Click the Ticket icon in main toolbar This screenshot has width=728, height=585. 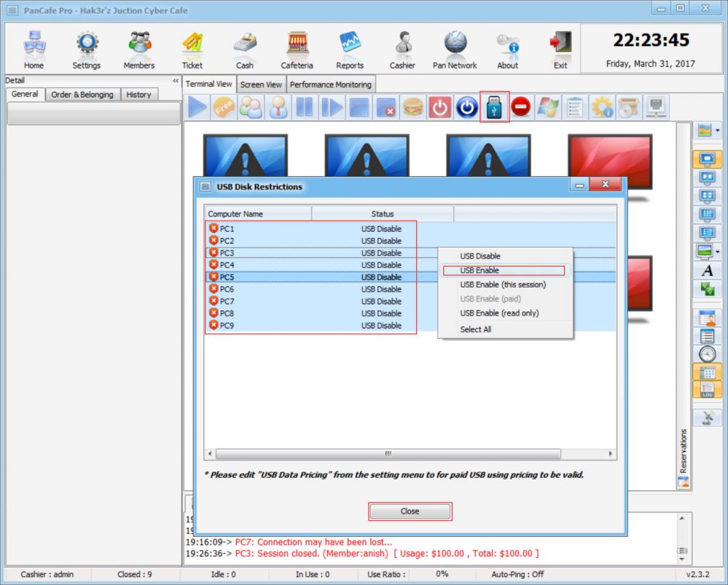pos(192,50)
